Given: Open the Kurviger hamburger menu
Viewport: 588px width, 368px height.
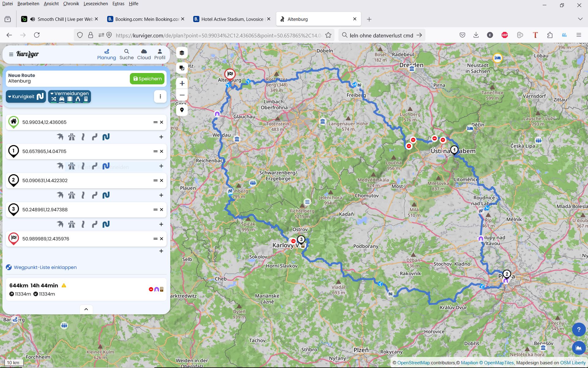Looking at the screenshot, I should coord(11,54).
